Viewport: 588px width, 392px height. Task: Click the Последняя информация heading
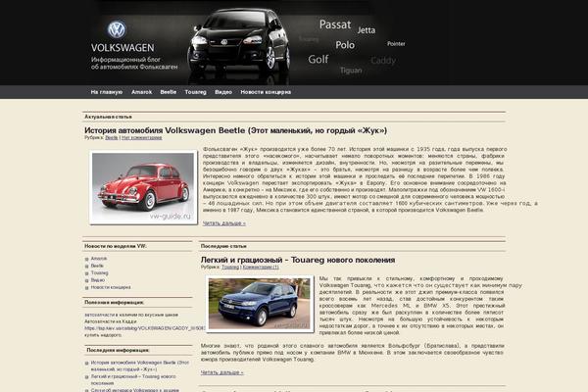coord(118,350)
